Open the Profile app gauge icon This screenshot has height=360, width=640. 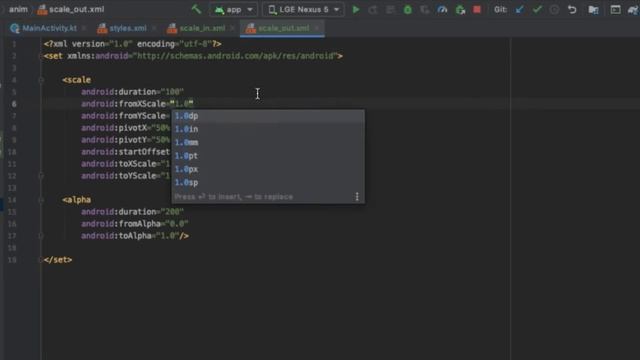coord(442,9)
